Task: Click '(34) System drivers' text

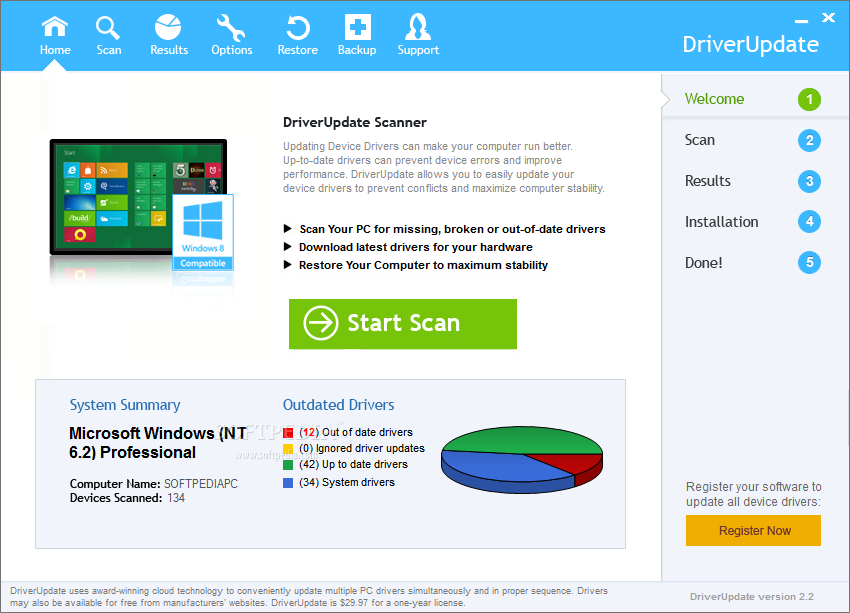Action: (346, 482)
